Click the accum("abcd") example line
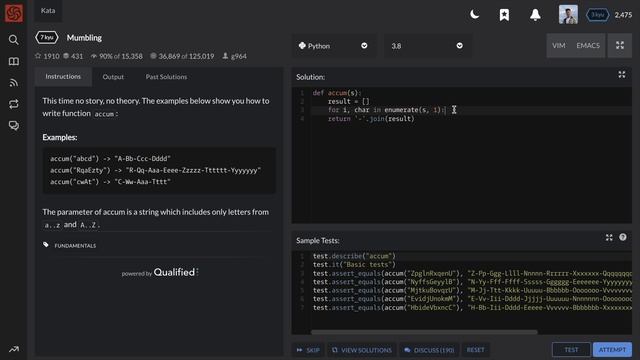This screenshot has width=640, height=360. (x=110, y=158)
